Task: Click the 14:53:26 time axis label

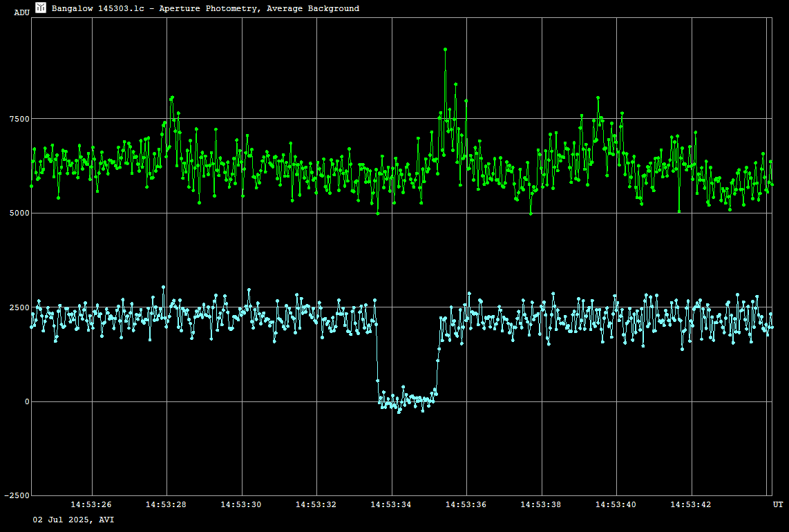Action: coord(91,504)
